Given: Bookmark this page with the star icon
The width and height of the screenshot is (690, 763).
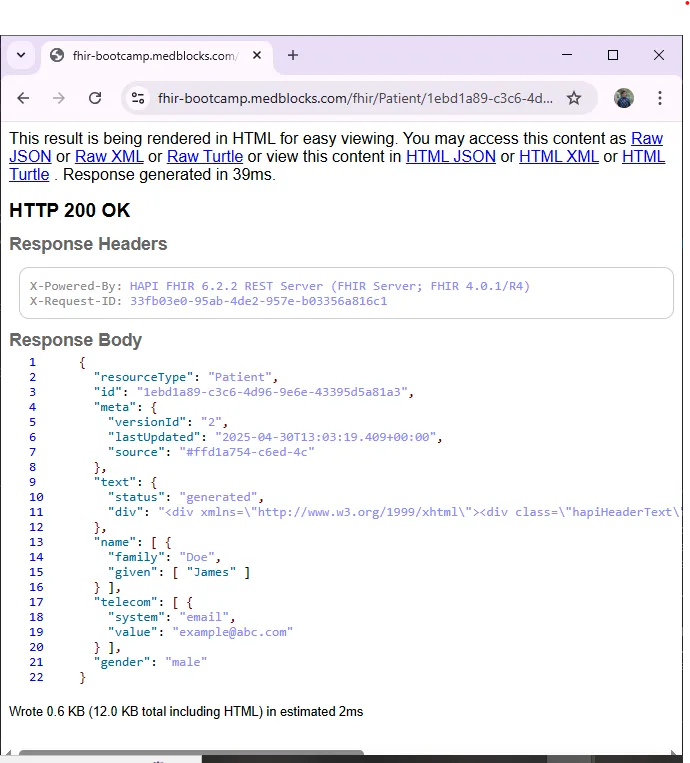Looking at the screenshot, I should [574, 98].
